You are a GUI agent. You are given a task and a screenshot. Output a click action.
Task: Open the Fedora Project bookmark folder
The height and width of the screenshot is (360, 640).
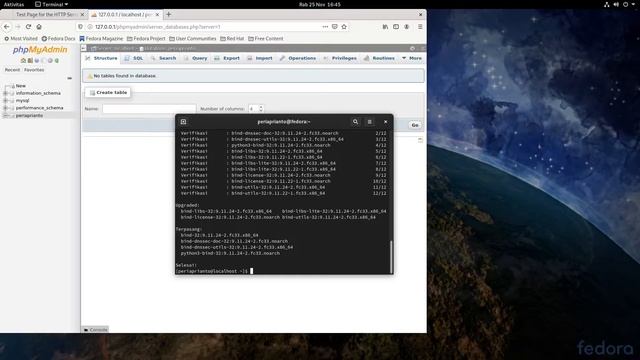click(146, 38)
